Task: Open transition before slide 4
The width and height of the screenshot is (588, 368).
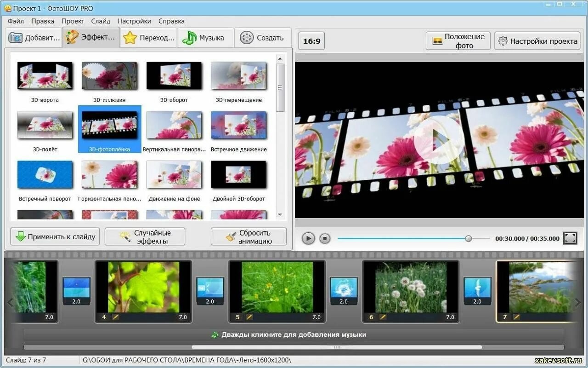Action: [x=76, y=291]
